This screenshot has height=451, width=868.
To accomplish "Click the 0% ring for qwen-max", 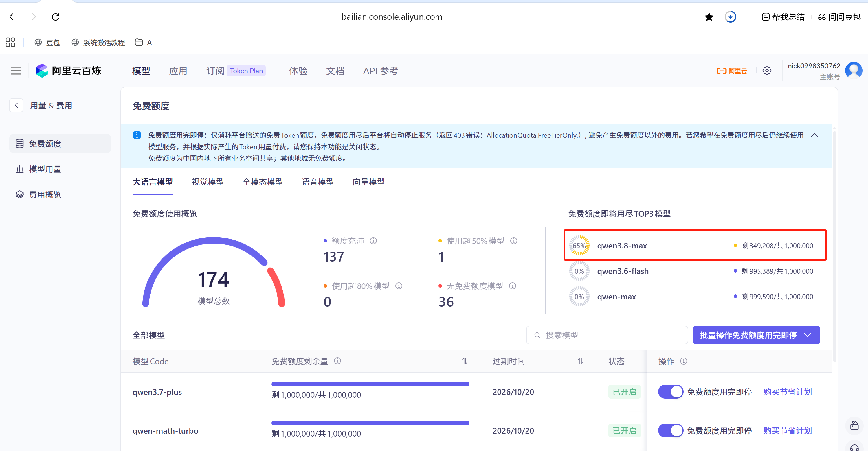I will [579, 297].
